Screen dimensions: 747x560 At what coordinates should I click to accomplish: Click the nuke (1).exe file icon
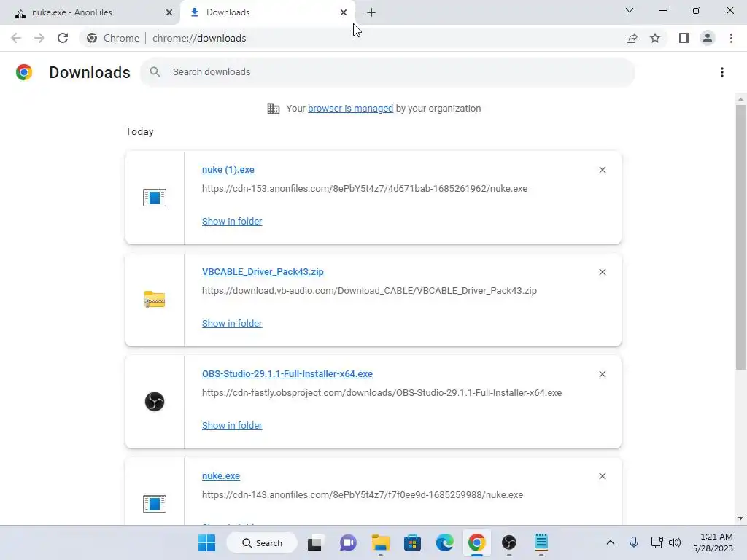click(x=155, y=197)
